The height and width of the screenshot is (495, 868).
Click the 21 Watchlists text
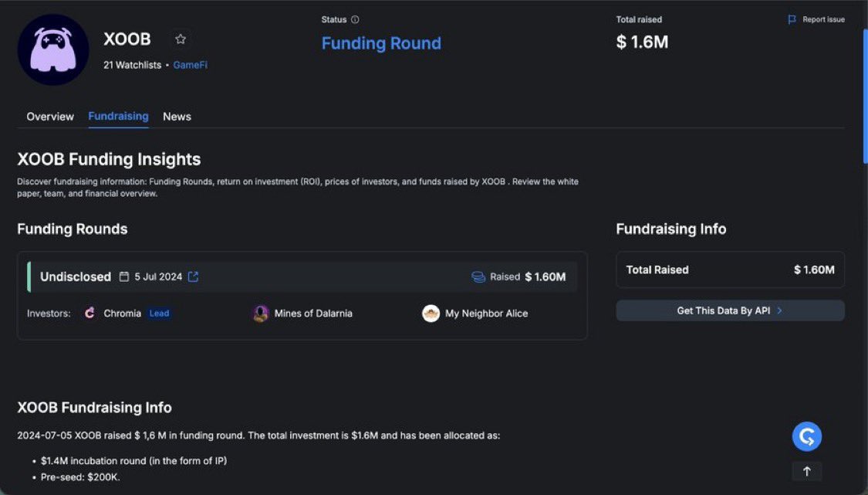[132, 65]
